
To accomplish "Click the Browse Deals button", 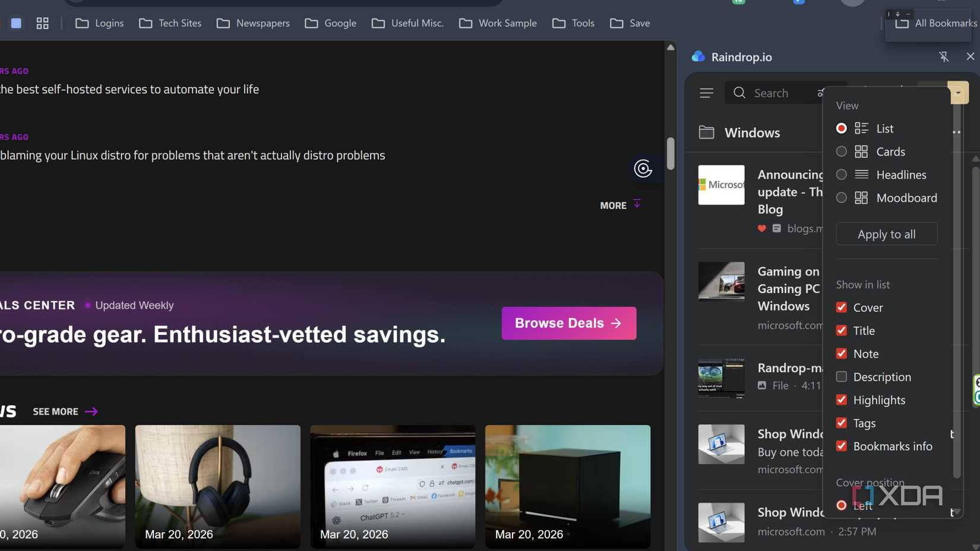I will click(568, 323).
